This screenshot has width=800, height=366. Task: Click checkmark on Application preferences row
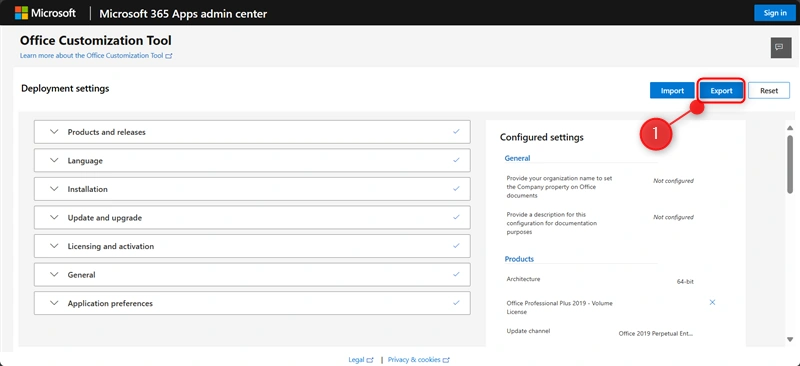(456, 303)
